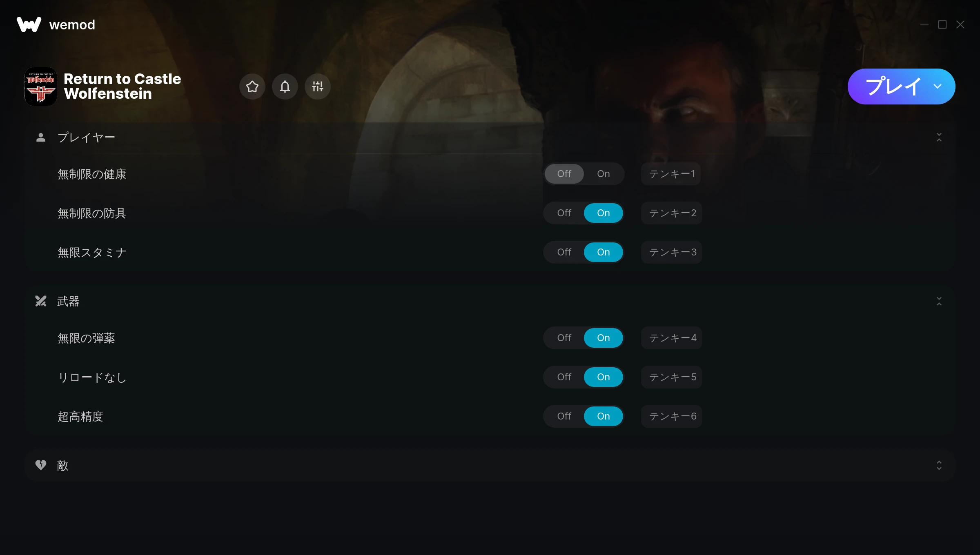
Task: Collapse the プレイヤー section chevron
Action: coord(939,138)
